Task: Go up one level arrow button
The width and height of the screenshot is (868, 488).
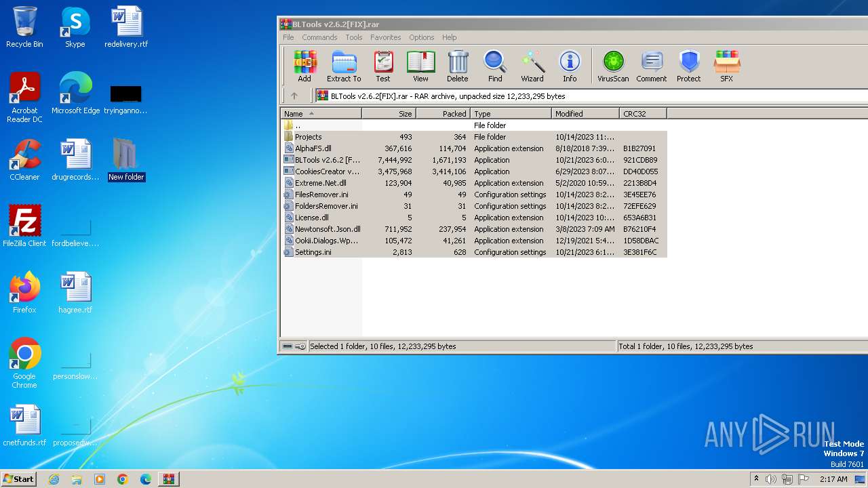Action: [294, 96]
